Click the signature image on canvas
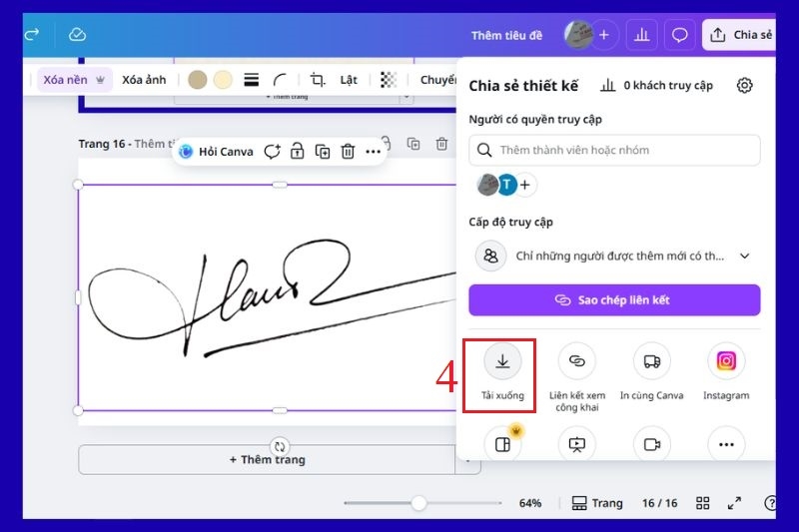 [267, 297]
